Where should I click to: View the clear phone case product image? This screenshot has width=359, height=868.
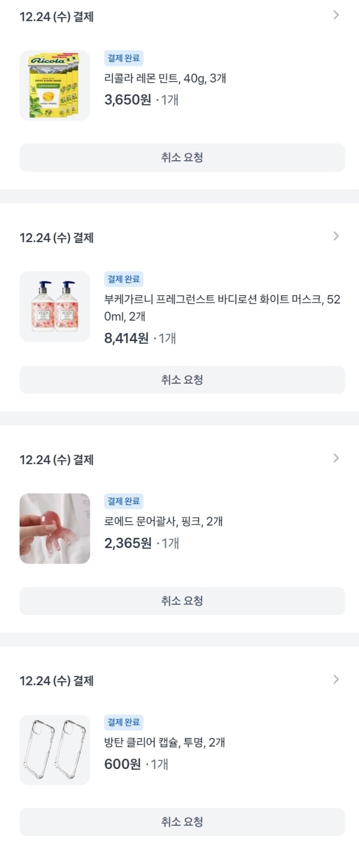point(55,750)
